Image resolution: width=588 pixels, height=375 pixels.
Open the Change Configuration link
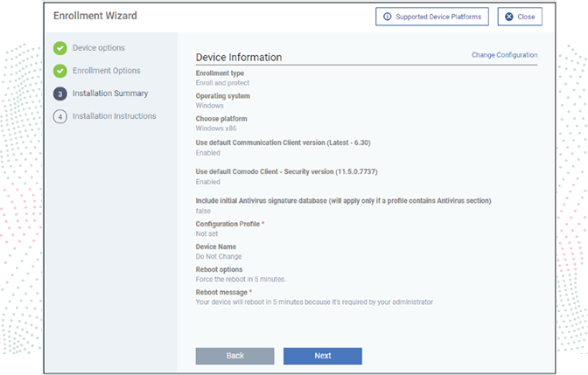(x=504, y=55)
